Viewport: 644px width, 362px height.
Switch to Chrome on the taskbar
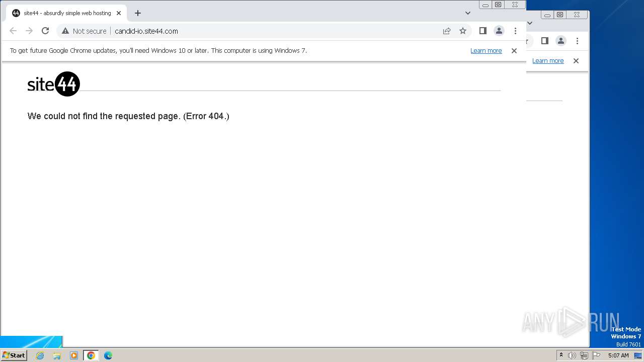[91, 355]
